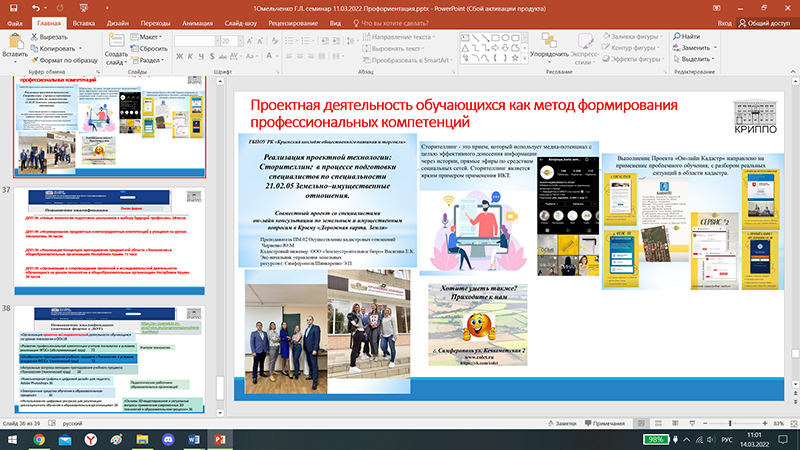The width and height of the screenshot is (800, 450).
Task: Toggle justify text alignment
Action: point(321,56)
